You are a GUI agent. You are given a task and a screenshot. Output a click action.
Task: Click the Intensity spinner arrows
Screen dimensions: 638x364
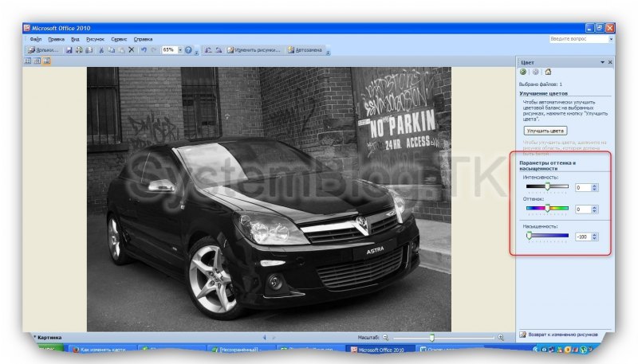(595, 187)
